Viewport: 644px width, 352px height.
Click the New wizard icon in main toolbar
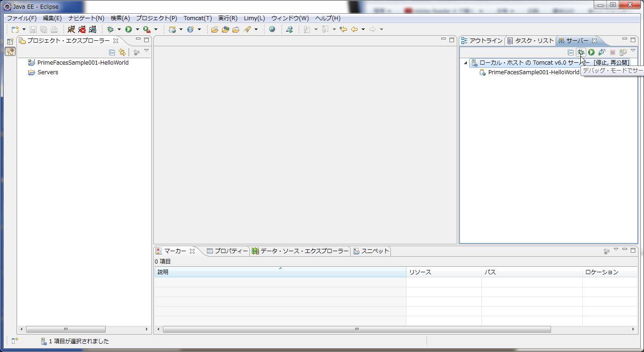pos(15,29)
